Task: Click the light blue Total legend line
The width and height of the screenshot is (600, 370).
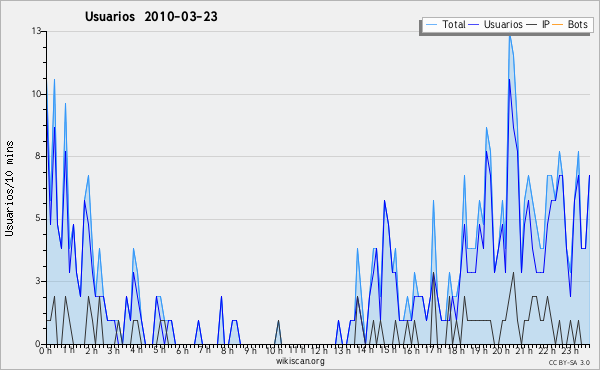Action: 431,25
